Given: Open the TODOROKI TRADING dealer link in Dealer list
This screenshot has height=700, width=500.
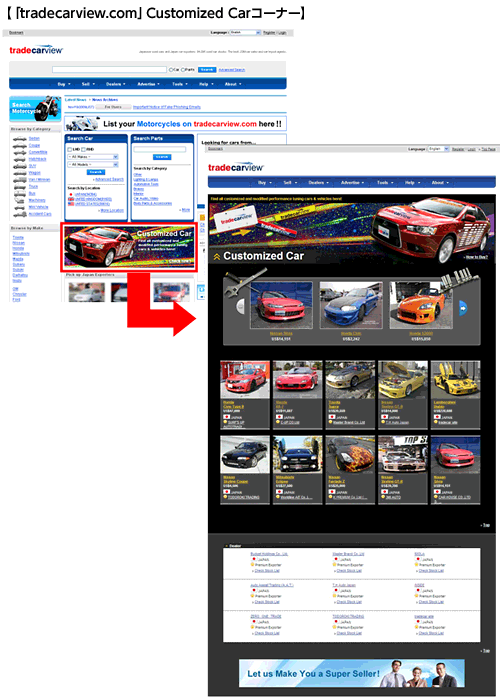Looking at the screenshot, I should tap(348, 617).
